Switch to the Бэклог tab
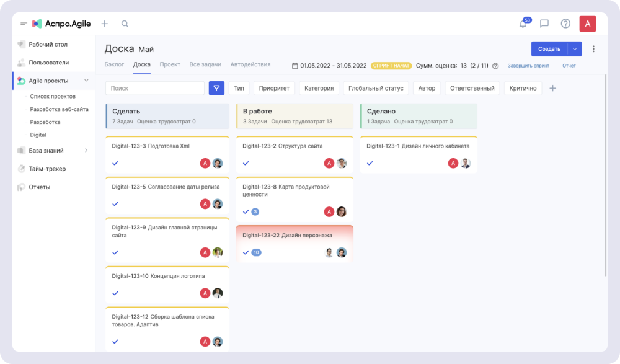The height and width of the screenshot is (364, 620). coord(114,64)
